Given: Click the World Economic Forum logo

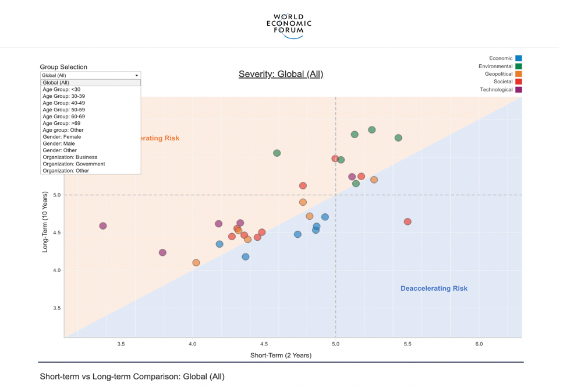Looking at the screenshot, I should coord(289,26).
